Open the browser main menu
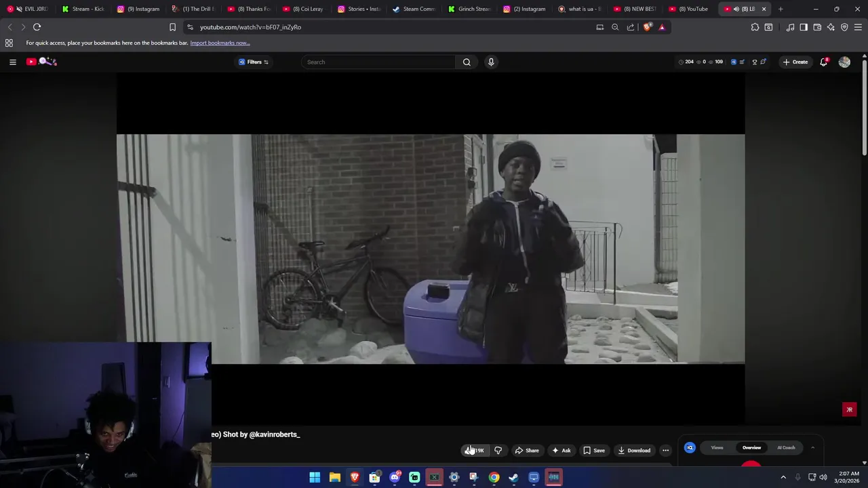Screen dimensions: 868x488 click(x=858, y=27)
